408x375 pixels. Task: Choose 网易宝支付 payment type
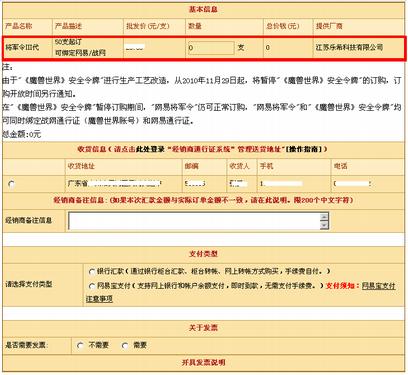point(92,286)
